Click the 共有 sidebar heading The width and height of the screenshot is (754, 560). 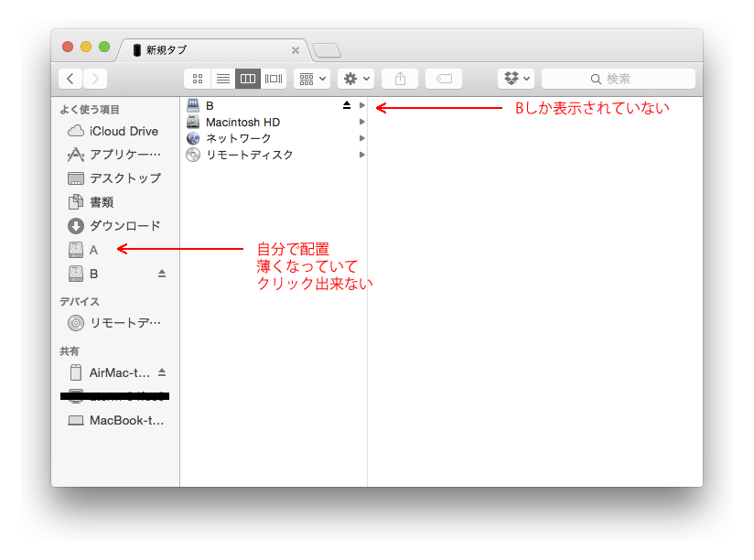pos(70,351)
